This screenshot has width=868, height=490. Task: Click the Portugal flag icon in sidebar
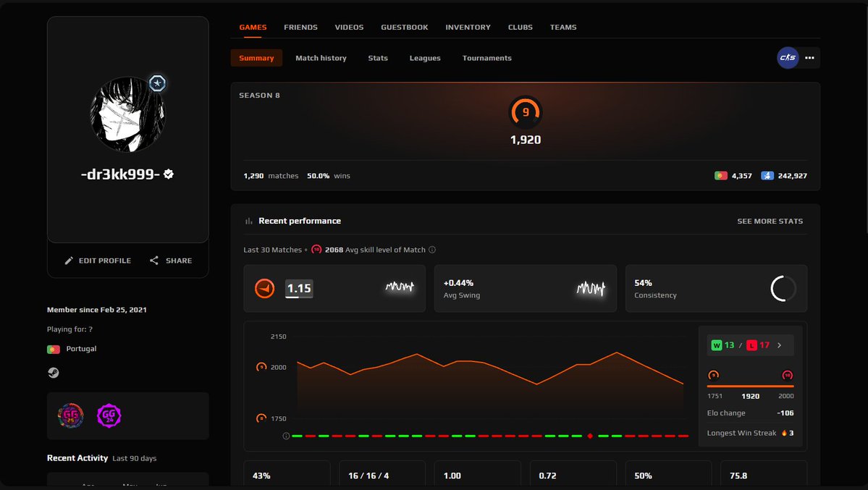(53, 350)
